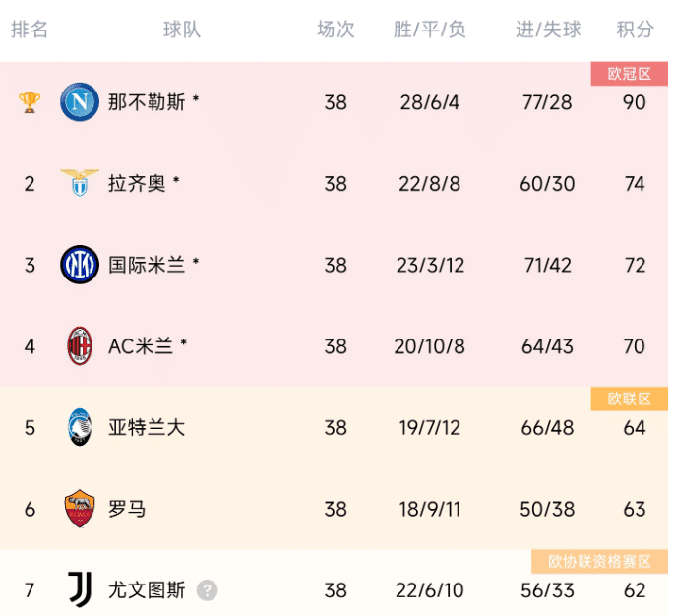This screenshot has width=673, height=616.
Task: Click the Roma wolf crest
Action: point(80,509)
